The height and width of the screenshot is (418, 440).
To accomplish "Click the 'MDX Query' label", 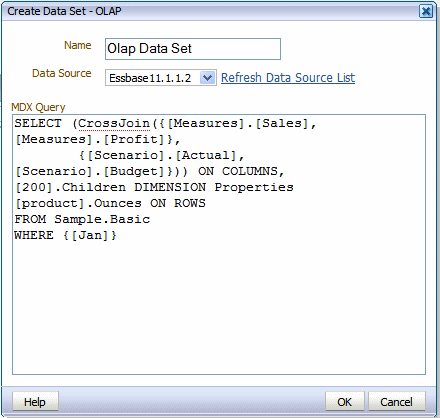I will [38, 107].
